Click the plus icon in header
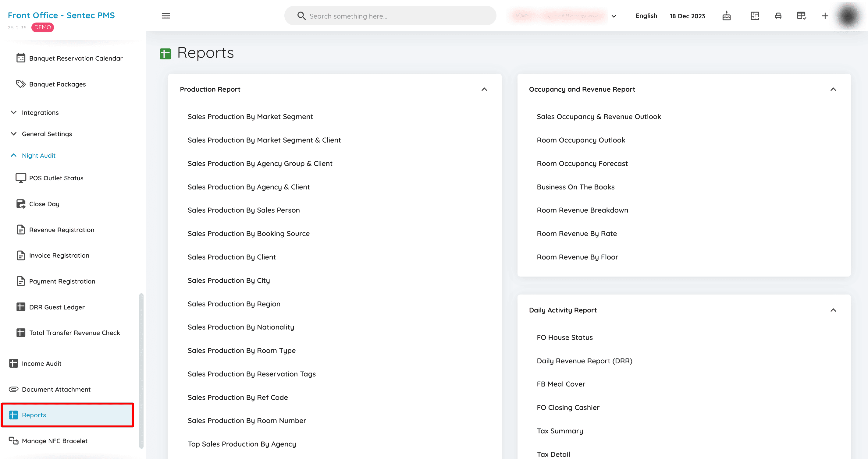868x459 pixels. pos(824,16)
